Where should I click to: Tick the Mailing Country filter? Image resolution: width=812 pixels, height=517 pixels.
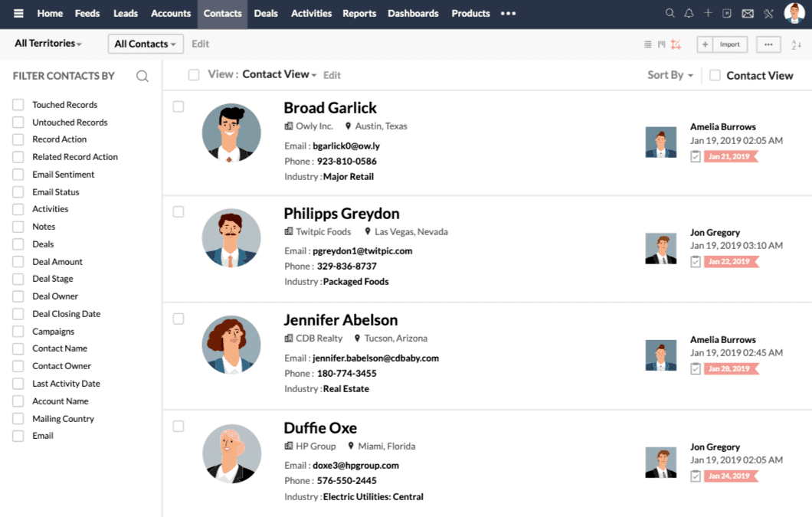[18, 418]
